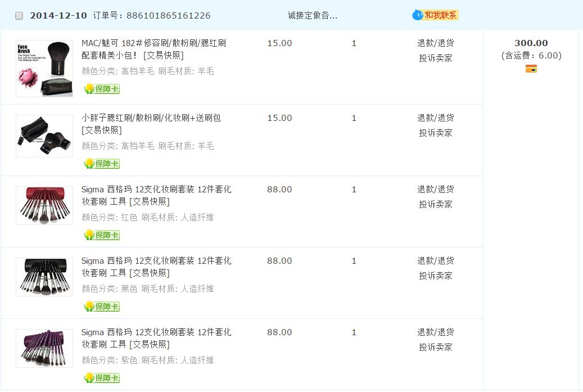Screen dimensions: 583x392
Task: Click 投诉卖家 for red Sigma set
Action: pyautogui.click(x=435, y=204)
